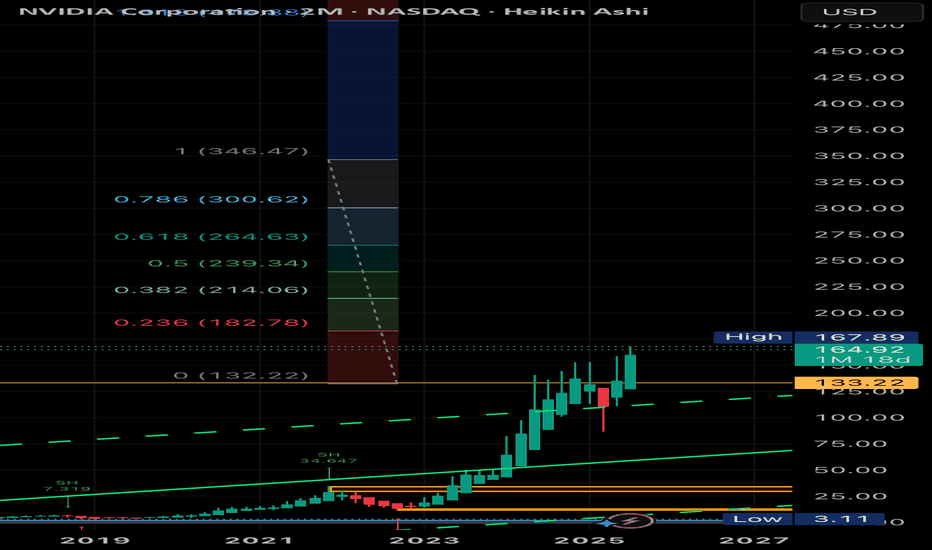This screenshot has height=550, width=932.
Task: Click 350.00 on the price axis
Action: 859,156
